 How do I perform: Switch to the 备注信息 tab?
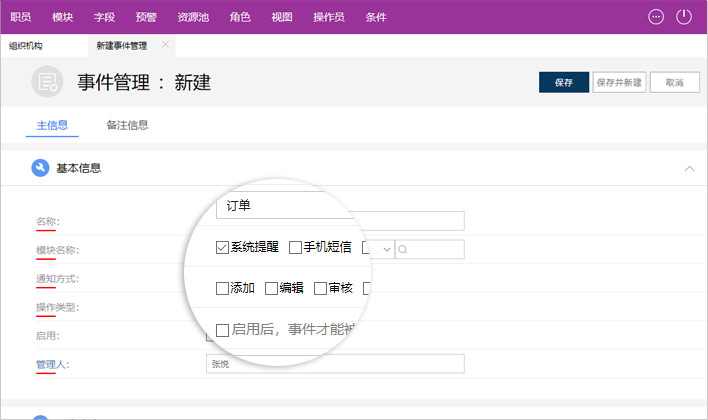click(x=127, y=126)
